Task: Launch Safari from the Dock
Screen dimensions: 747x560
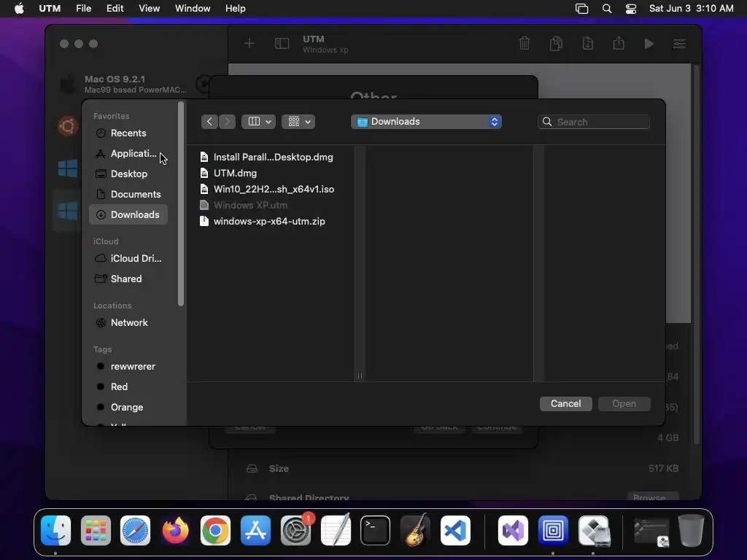Action: tap(135, 531)
